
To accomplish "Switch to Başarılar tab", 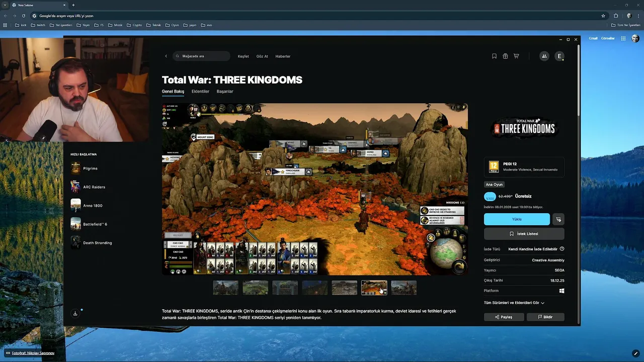I will tap(225, 92).
